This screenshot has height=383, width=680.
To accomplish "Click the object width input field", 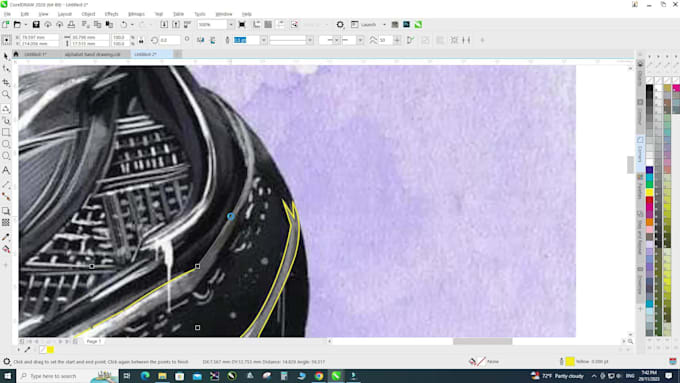I will [89, 37].
